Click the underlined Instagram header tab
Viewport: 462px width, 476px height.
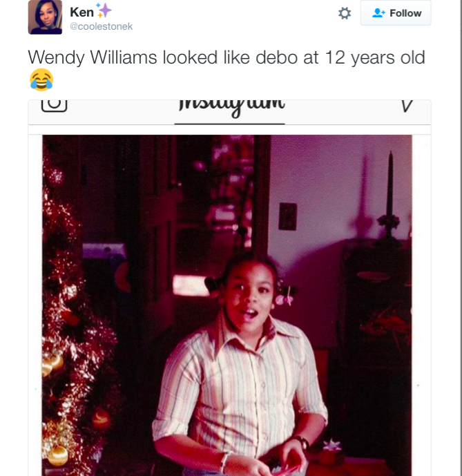[x=229, y=112]
